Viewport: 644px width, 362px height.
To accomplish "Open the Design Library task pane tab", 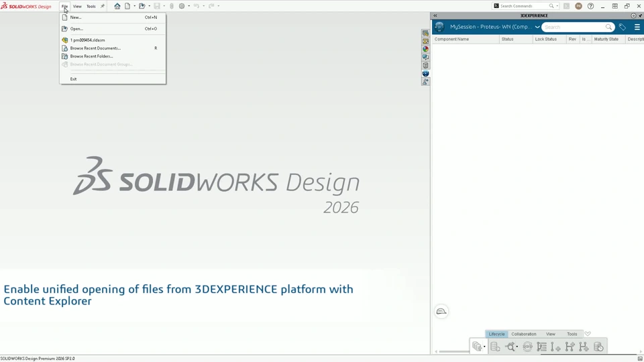I will click(x=425, y=41).
